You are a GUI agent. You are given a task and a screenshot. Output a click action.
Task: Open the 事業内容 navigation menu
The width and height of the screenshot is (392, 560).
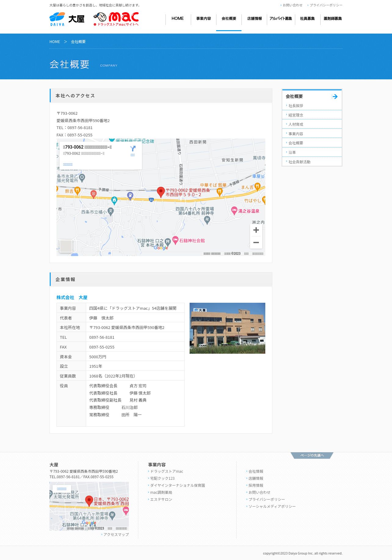point(204,19)
